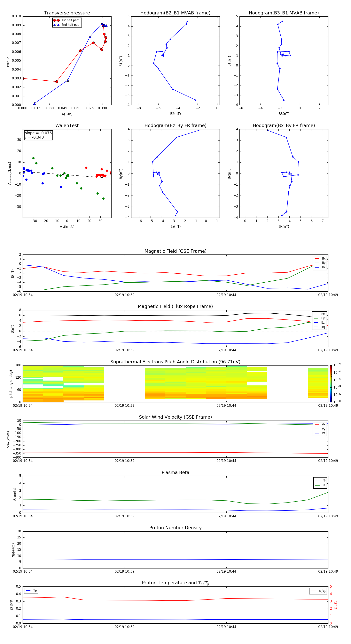Viewport: 351px width, 644px height.
Task: Click beta_p legend entry in Plasma Beta
Action: click(x=320, y=480)
